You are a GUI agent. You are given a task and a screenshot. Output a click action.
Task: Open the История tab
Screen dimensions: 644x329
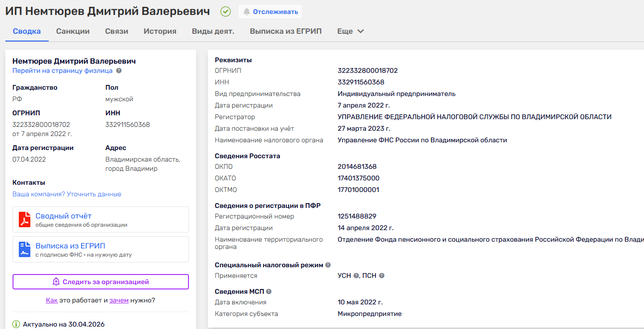pos(160,31)
